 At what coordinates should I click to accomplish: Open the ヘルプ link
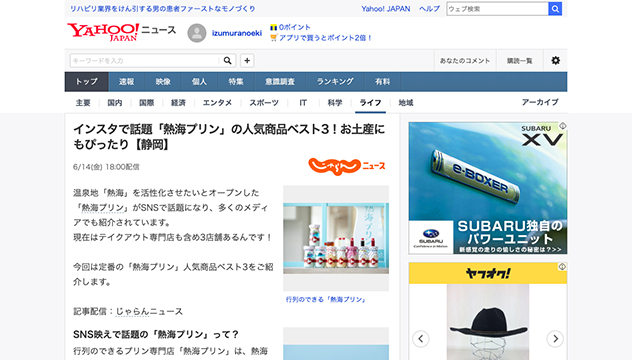tap(429, 9)
